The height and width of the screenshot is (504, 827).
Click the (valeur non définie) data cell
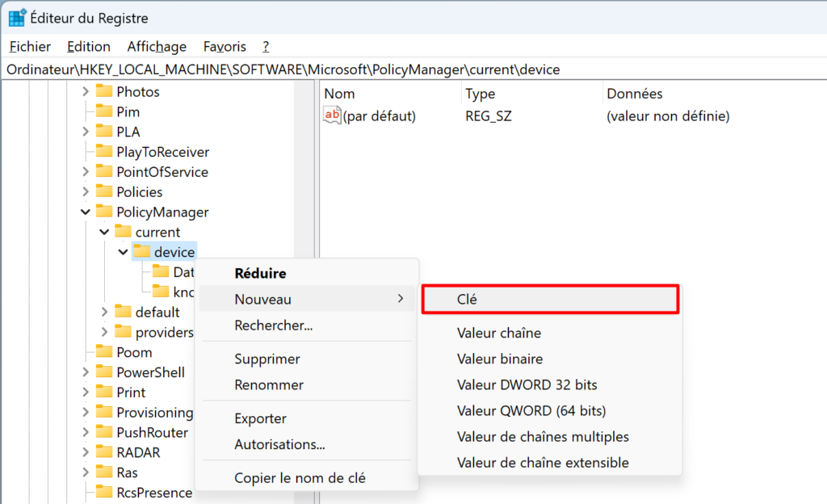coord(668,115)
